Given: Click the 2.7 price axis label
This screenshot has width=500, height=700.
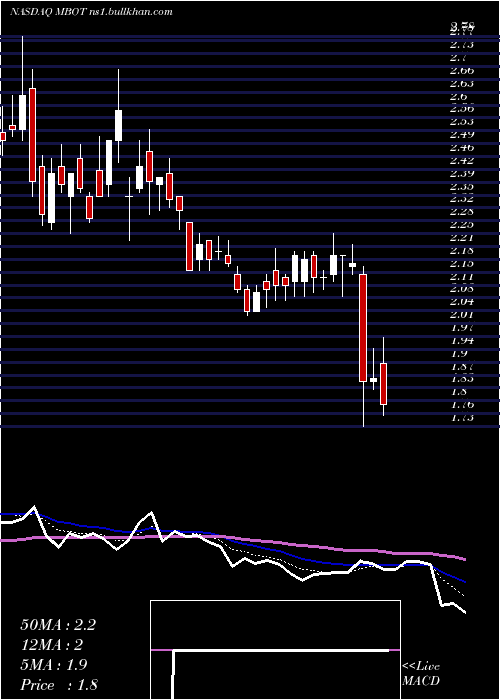Looking at the screenshot, I should [x=458, y=58].
